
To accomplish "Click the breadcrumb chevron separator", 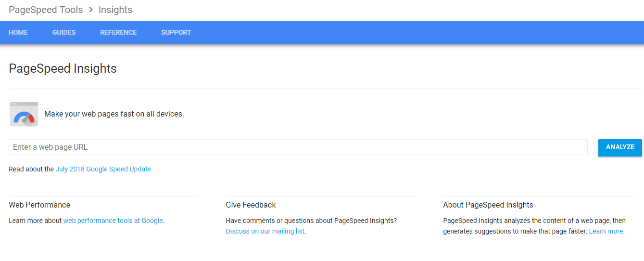I will [x=91, y=10].
